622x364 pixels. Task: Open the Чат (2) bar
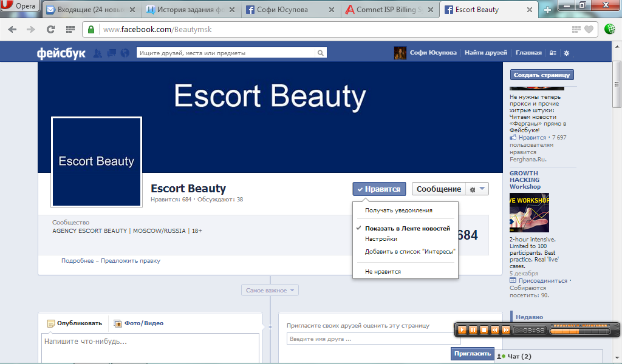pos(549,357)
